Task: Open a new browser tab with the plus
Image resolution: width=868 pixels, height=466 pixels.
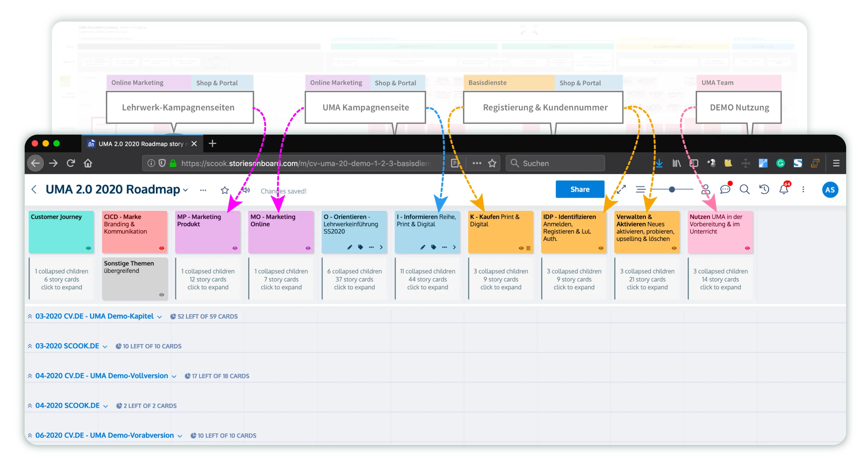Action: [212, 144]
